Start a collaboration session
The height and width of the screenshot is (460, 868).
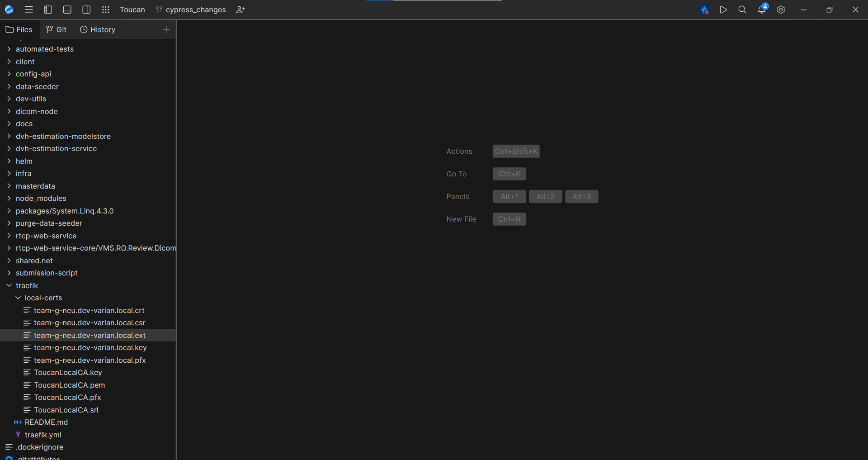[x=240, y=9]
